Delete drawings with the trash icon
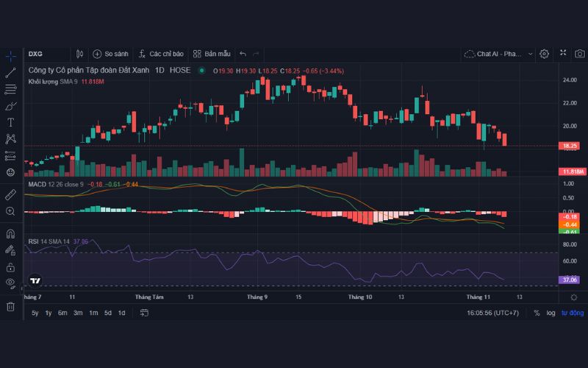This screenshot has height=368, width=588. (10, 306)
